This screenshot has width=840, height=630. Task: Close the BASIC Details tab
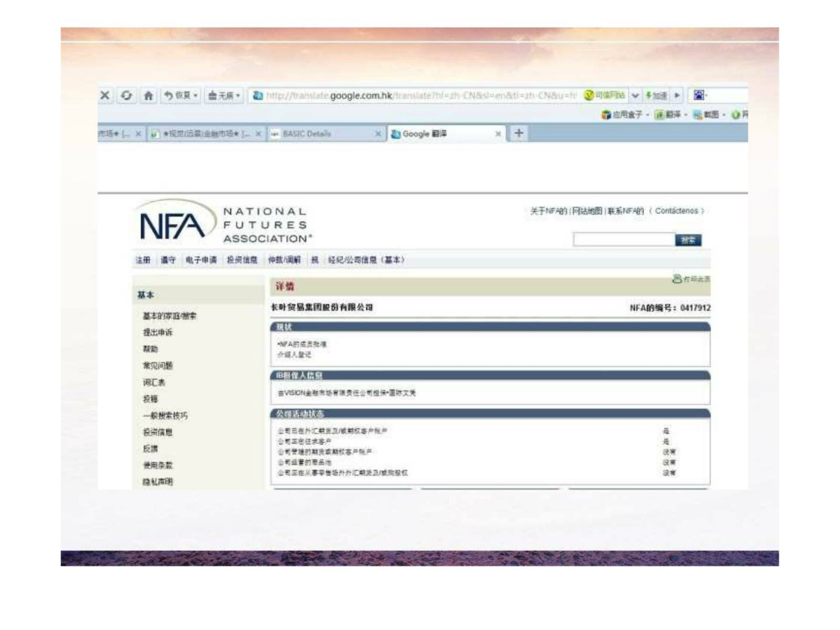[378, 134]
